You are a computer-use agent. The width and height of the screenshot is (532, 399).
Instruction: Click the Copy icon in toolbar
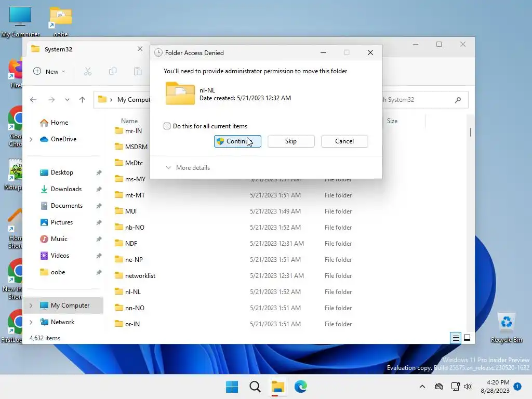[x=113, y=71]
